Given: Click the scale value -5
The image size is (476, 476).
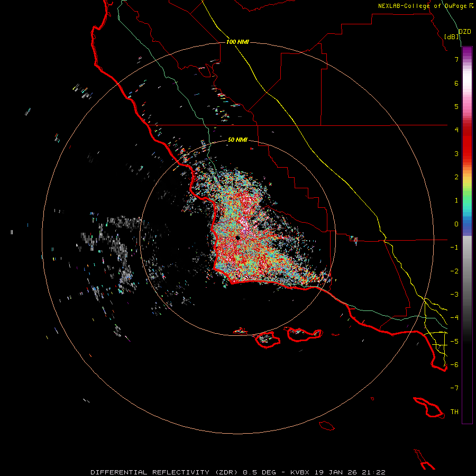Looking at the screenshot, I should [x=454, y=342].
